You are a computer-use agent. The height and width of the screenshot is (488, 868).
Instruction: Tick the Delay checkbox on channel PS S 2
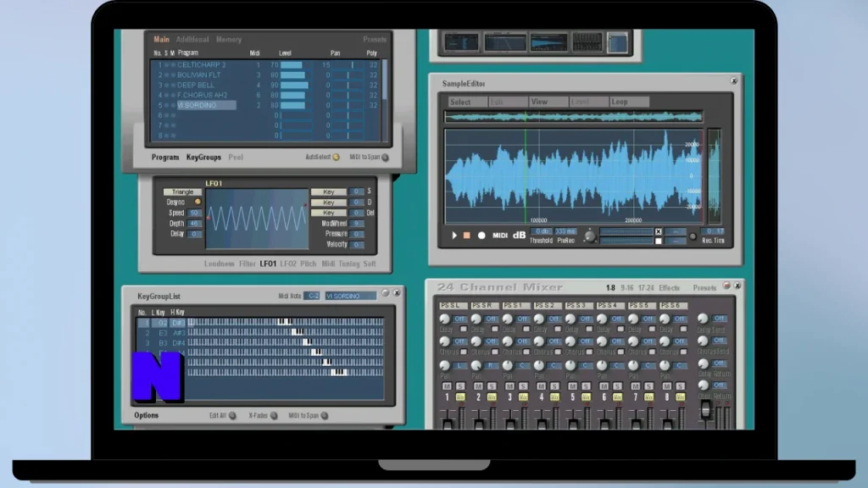point(558,330)
